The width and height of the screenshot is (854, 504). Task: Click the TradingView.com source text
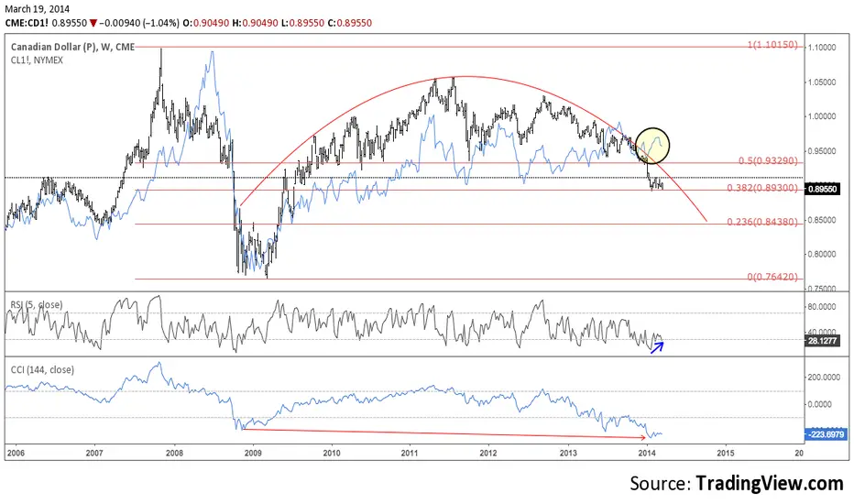point(770,483)
